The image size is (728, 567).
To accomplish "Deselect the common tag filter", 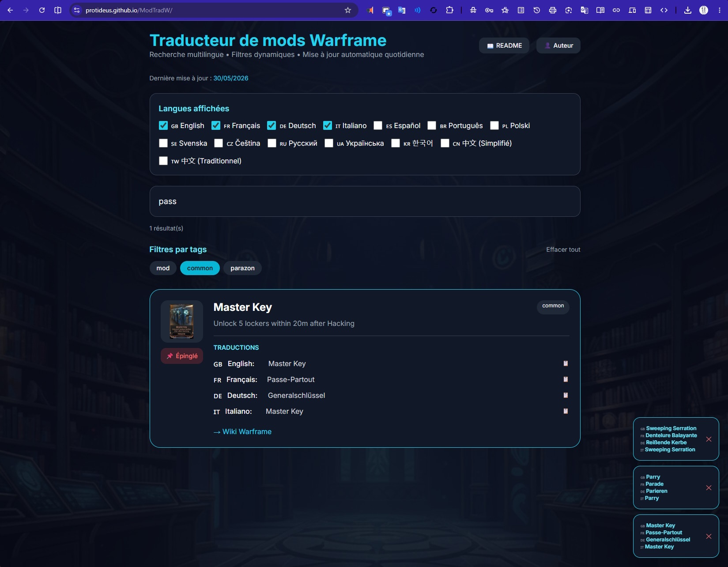I will click(x=200, y=268).
